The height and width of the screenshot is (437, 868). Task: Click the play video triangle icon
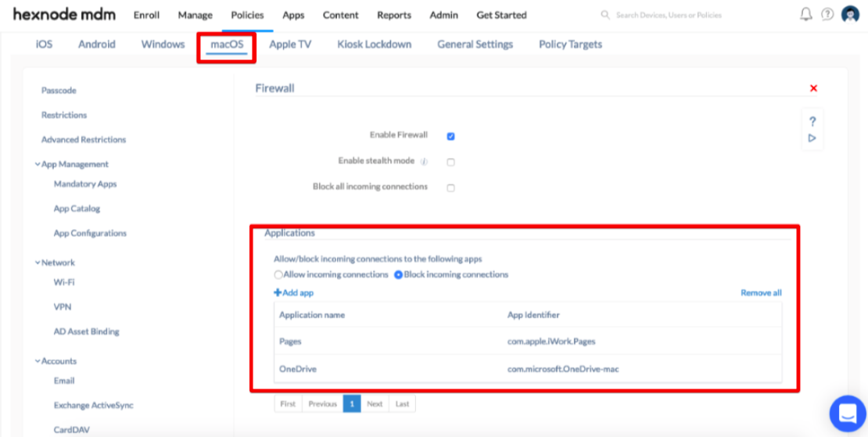[812, 138]
